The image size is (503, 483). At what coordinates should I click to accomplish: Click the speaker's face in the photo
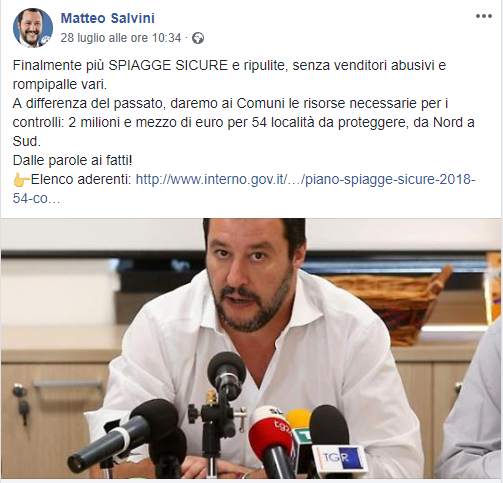click(252, 275)
